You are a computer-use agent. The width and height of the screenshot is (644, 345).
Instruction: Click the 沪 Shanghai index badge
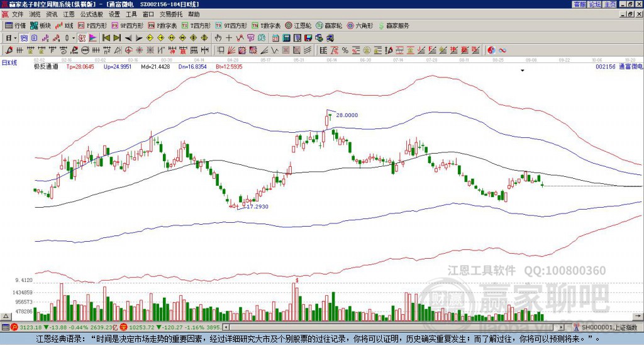[15, 327]
